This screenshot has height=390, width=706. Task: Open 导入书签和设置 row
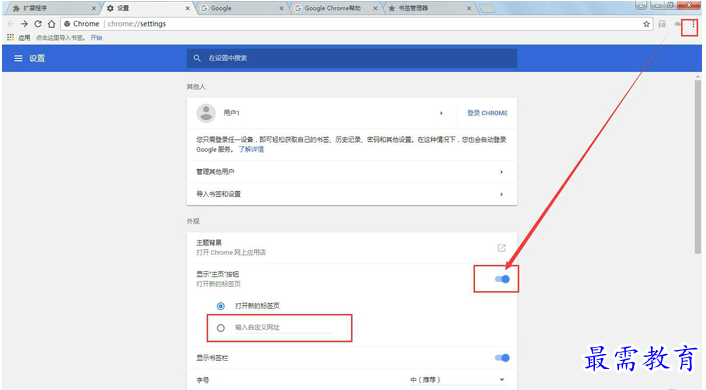click(x=352, y=194)
